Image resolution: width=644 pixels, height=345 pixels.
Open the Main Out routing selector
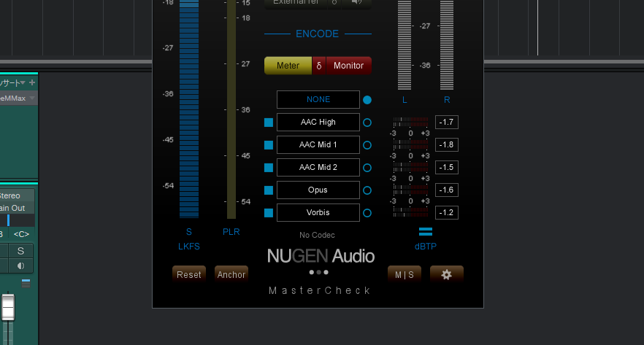pyautogui.click(x=18, y=208)
